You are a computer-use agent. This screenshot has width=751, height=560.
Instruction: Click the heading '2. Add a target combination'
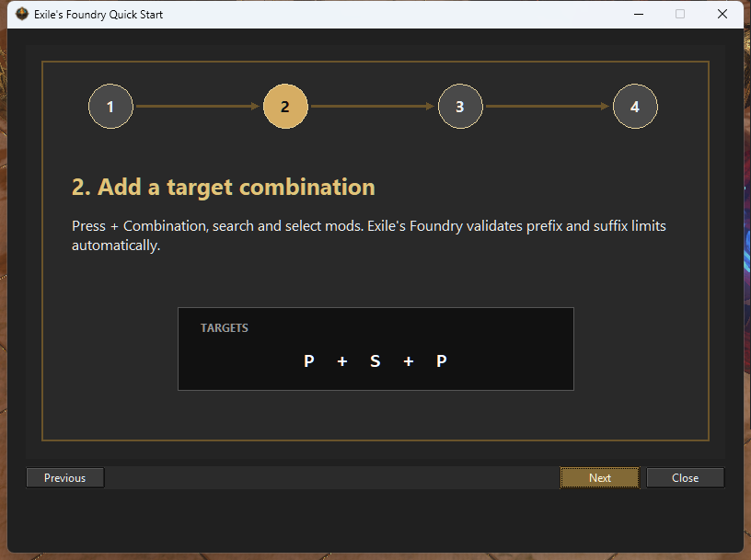[224, 187]
